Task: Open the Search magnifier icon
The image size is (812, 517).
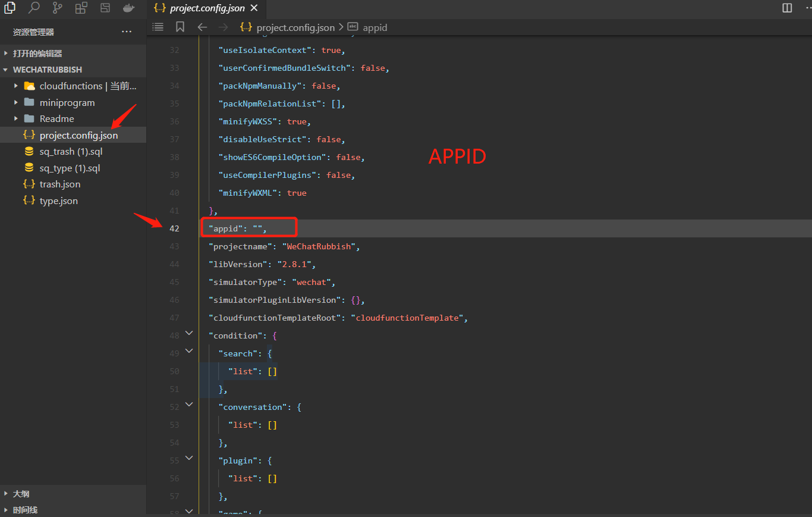Action: (x=34, y=8)
